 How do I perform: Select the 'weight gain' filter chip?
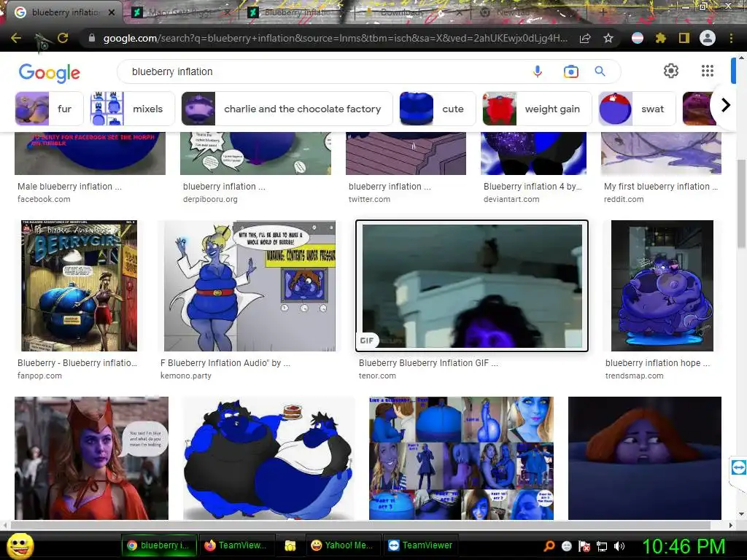tap(537, 109)
